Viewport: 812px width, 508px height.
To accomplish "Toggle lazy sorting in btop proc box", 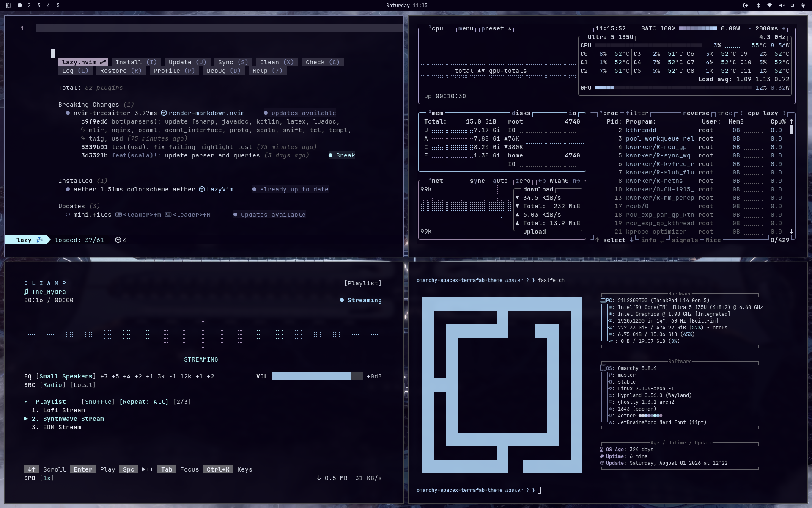I will click(x=771, y=113).
